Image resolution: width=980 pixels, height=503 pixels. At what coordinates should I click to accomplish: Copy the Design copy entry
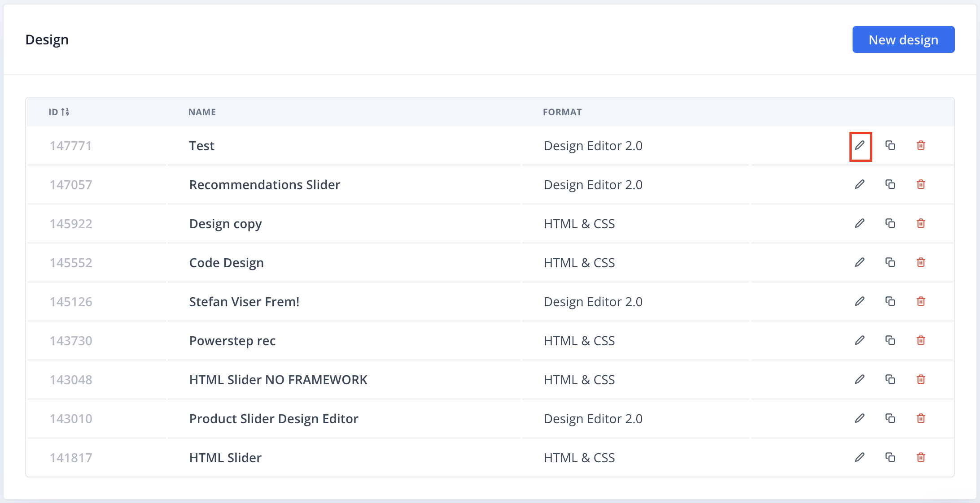tap(890, 223)
